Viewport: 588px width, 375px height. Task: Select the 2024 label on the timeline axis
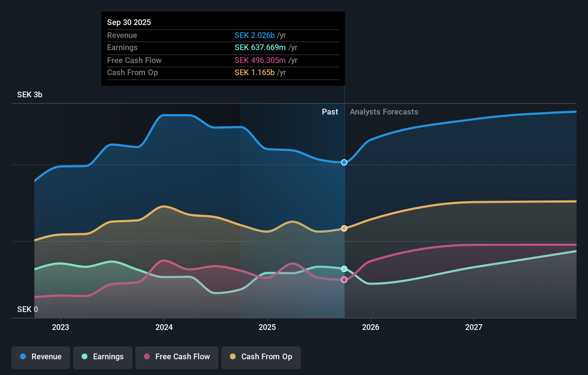[164, 327]
